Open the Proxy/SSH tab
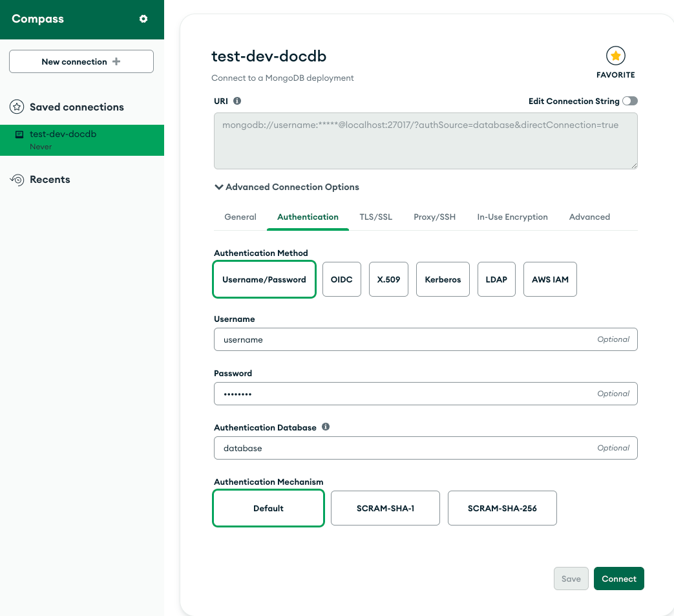The image size is (674, 616). 434,217
